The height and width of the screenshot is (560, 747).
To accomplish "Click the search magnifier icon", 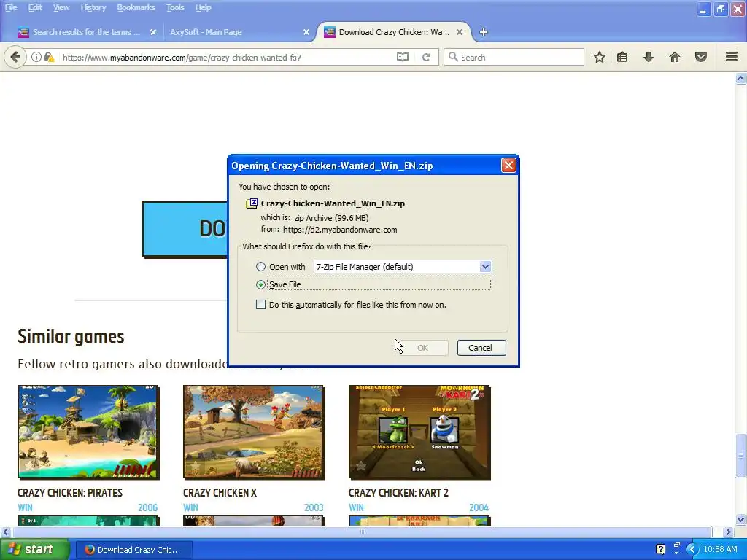I will pyautogui.click(x=453, y=57).
